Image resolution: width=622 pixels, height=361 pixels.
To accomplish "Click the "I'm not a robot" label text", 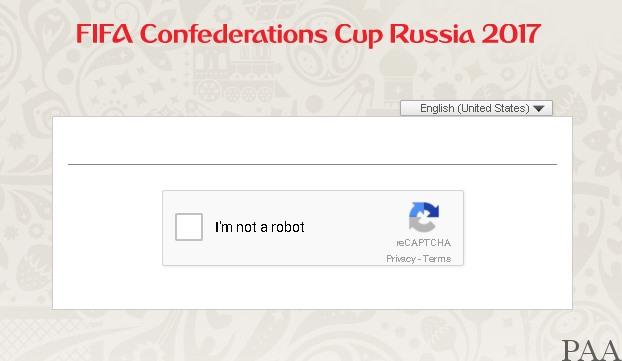I will [x=260, y=227].
